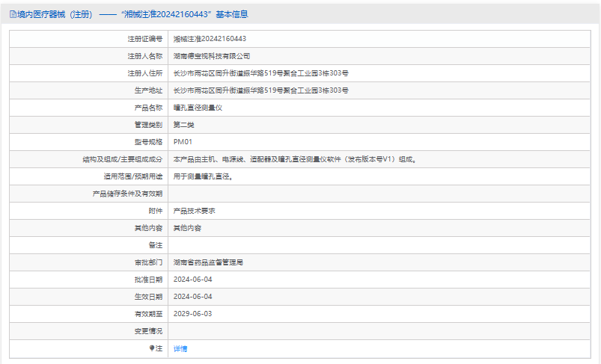Click 生效日期 value 2024-06-04

click(x=193, y=297)
